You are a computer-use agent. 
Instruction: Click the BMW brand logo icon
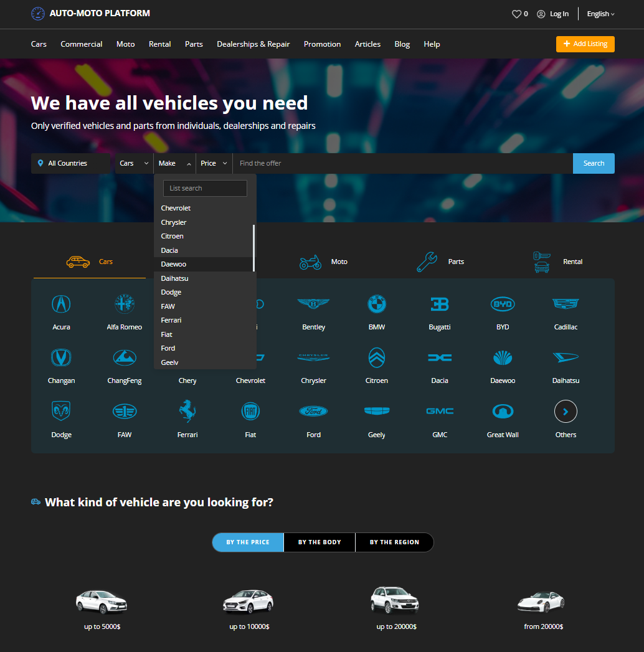coord(377,304)
